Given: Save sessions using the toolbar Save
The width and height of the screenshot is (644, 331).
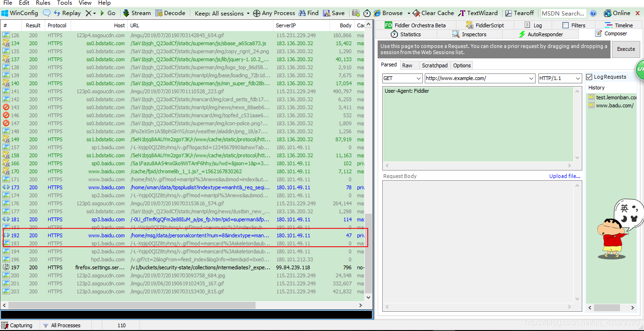Looking at the screenshot, I should point(333,13).
